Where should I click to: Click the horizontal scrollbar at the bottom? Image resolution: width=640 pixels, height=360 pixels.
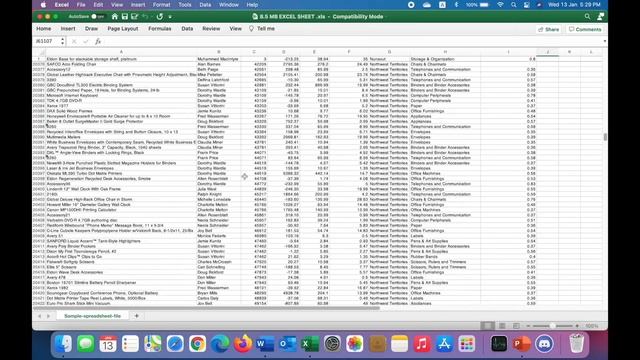click(x=206, y=308)
